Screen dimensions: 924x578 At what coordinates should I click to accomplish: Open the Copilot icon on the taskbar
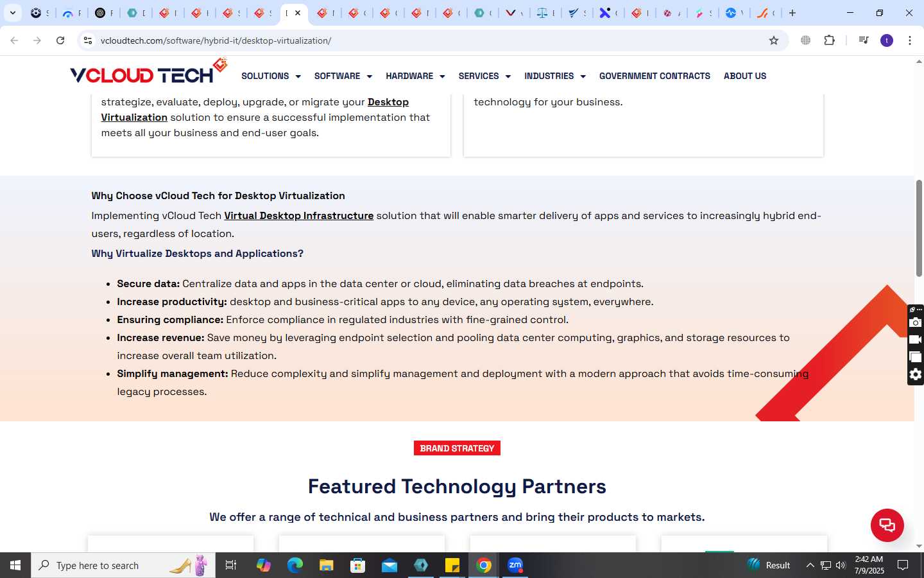tap(263, 565)
